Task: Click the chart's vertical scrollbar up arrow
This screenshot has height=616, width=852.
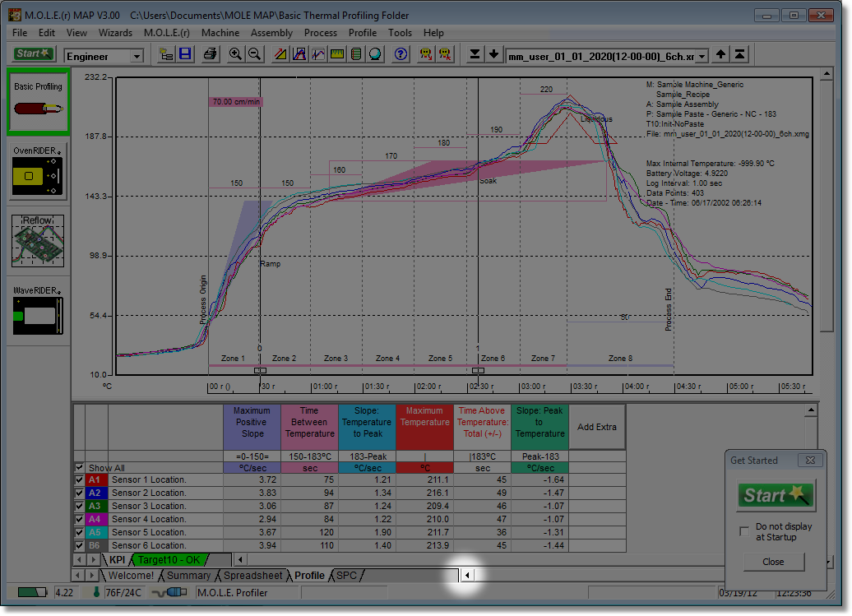Action: click(827, 73)
